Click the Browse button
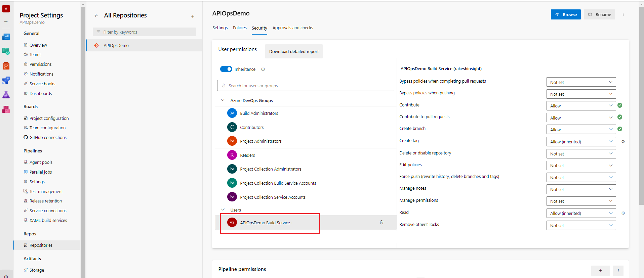644x278 pixels. click(566, 14)
